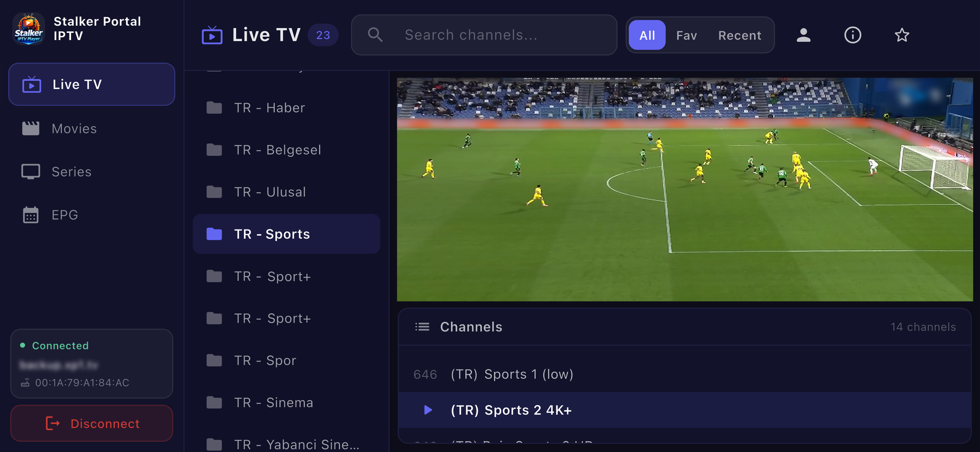This screenshot has width=980, height=452.
Task: Select channel (TR) Sports 2 4K+
Action: [x=685, y=410]
